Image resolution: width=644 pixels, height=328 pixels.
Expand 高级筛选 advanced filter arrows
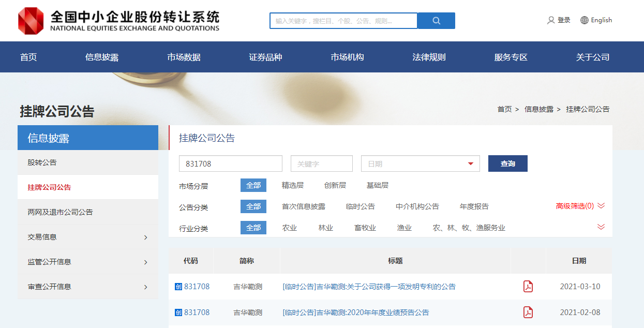click(601, 206)
